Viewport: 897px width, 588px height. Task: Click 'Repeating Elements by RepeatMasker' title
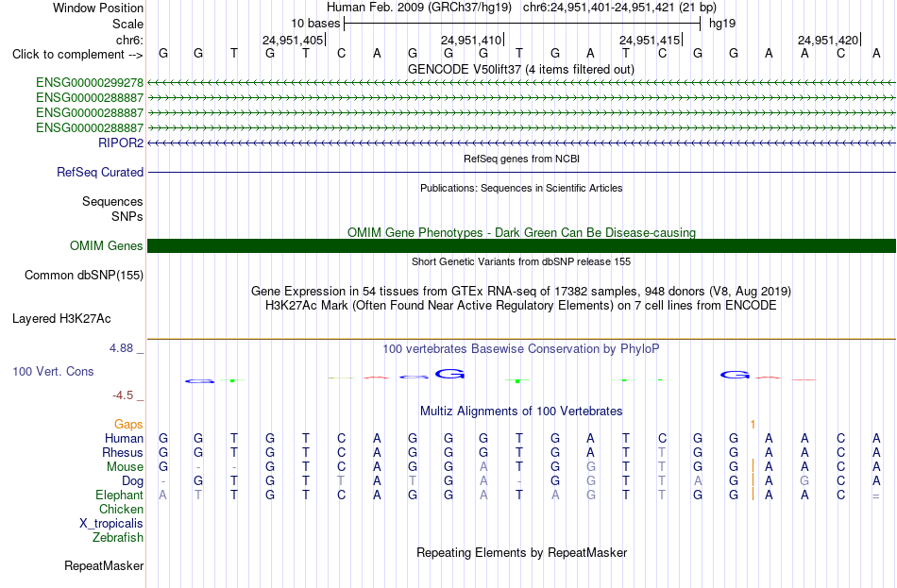[521, 553]
